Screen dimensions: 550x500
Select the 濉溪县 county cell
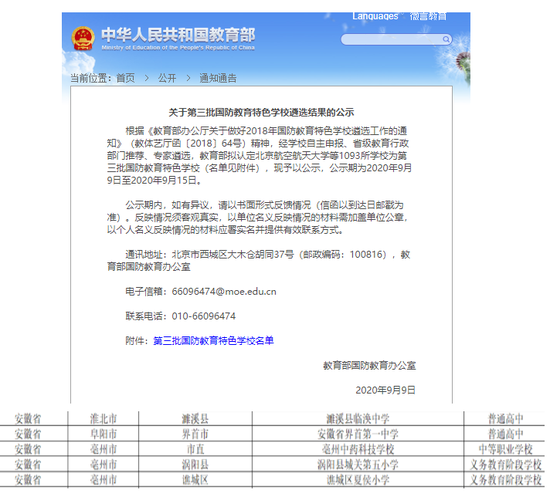pyautogui.click(x=195, y=419)
